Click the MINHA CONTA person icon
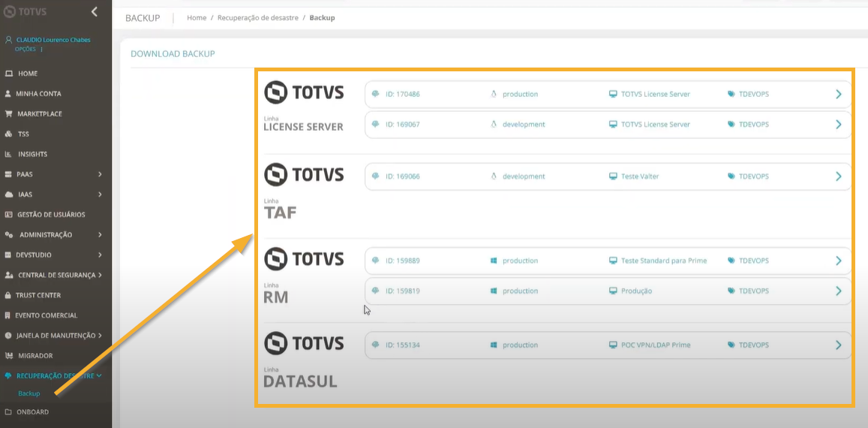The image size is (868, 428). point(8,94)
